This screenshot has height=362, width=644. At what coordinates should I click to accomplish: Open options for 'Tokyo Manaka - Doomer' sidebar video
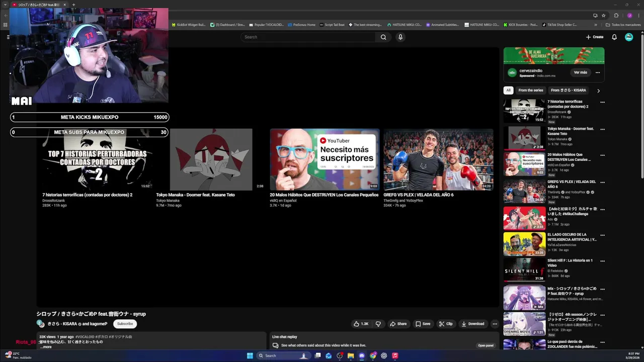pyautogui.click(x=602, y=129)
